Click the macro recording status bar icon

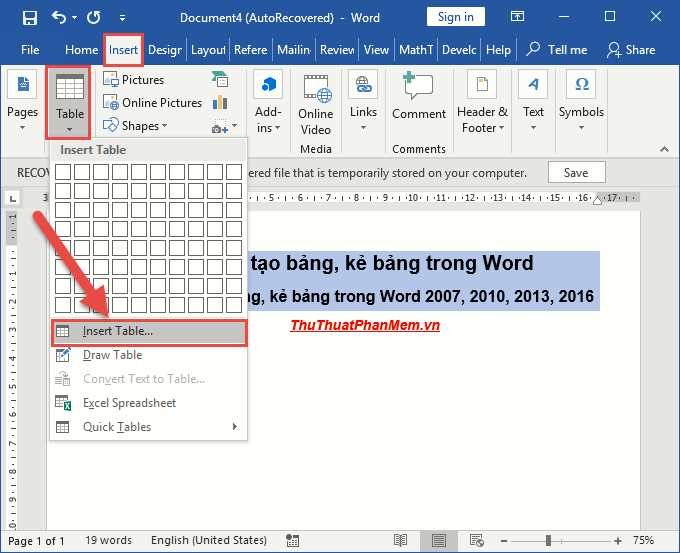[292, 540]
